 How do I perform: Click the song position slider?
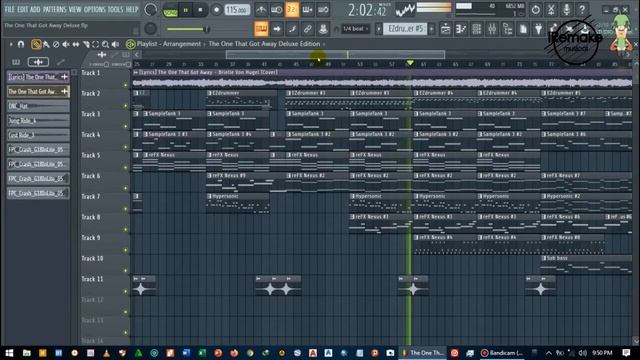click(x=189, y=29)
